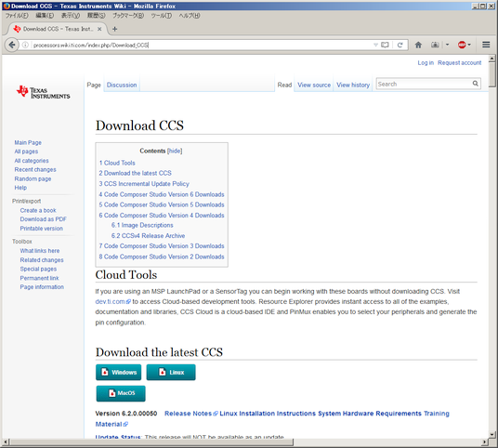498x448 pixels.
Task: Open a new tab with plus button
Action: 114,29
